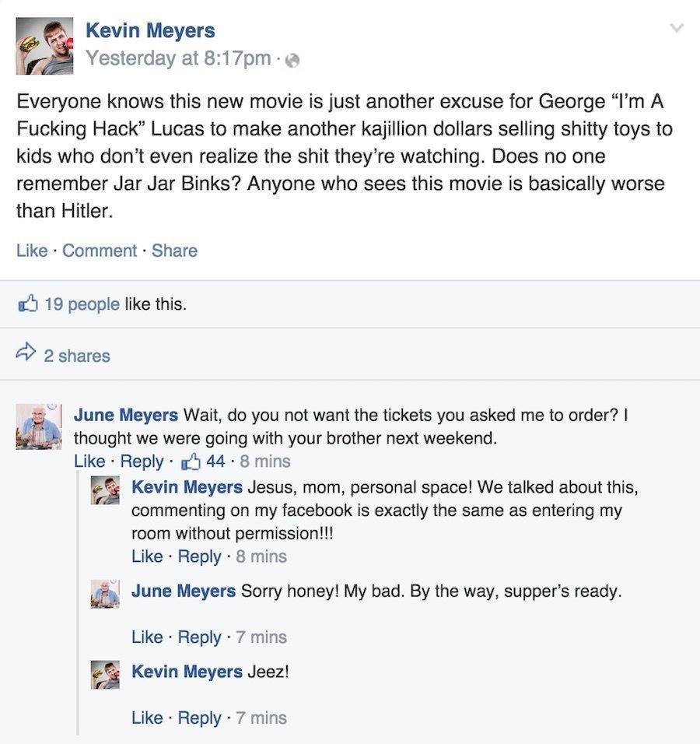Click Reply under 'Sorry honey' comment
Viewport: 700px width, 744px height.
(199, 637)
